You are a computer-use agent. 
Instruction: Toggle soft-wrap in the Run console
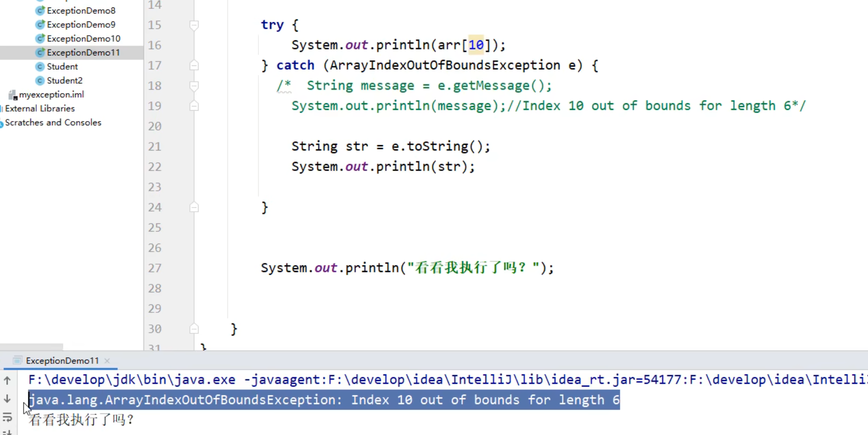coord(7,418)
